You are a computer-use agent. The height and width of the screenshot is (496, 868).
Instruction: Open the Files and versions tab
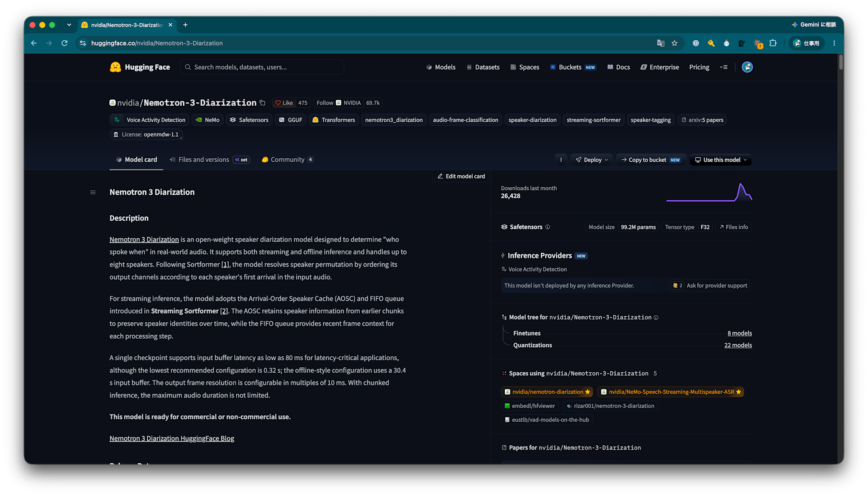pos(209,160)
